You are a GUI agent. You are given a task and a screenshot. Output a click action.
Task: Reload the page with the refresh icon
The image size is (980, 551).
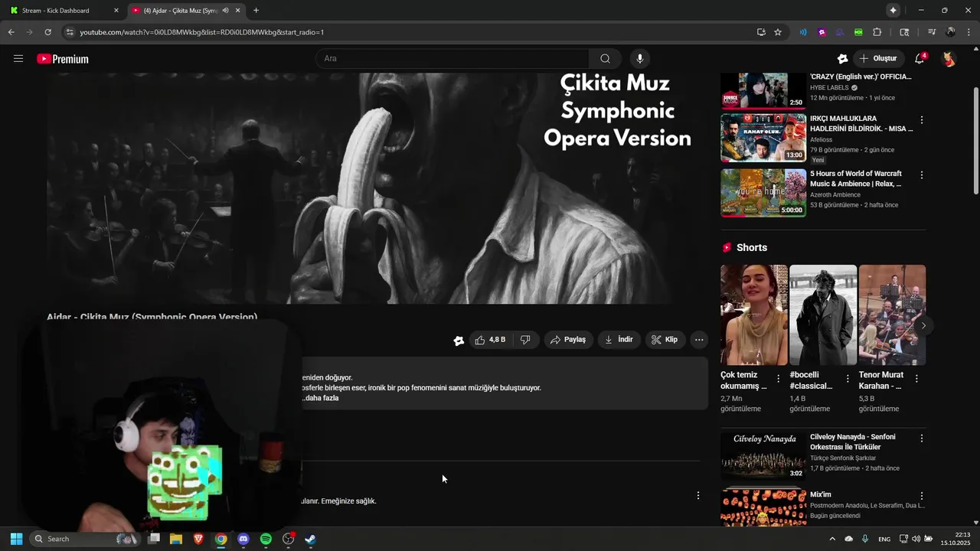[47, 32]
